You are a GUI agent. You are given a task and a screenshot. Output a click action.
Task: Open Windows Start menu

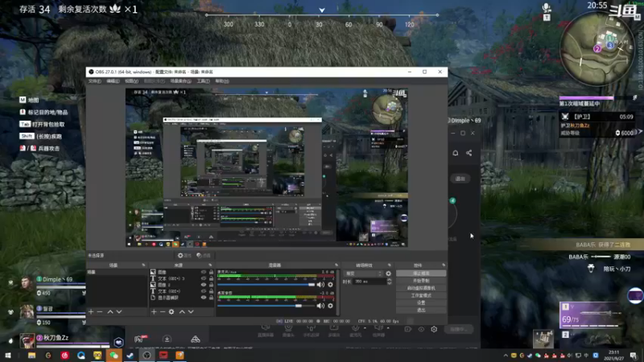tap(8, 356)
